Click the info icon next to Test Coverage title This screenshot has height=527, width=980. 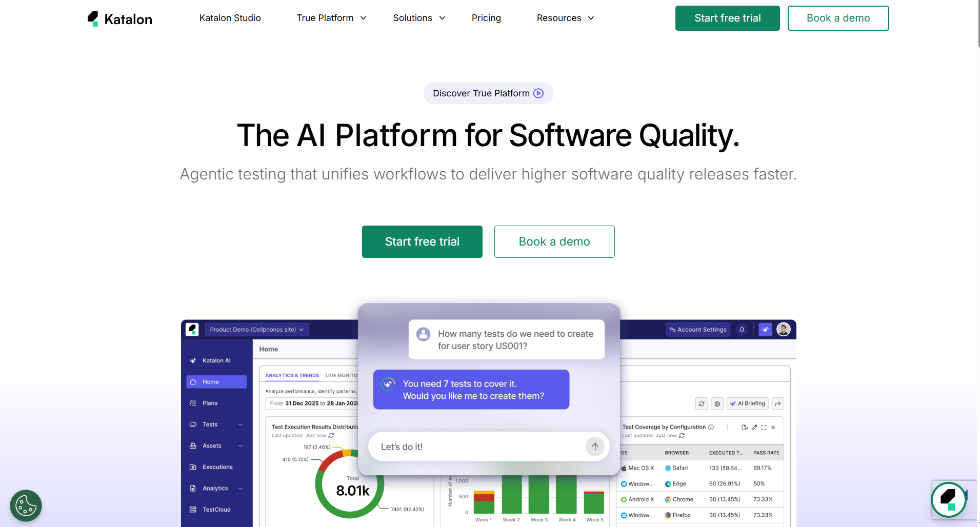click(x=711, y=427)
